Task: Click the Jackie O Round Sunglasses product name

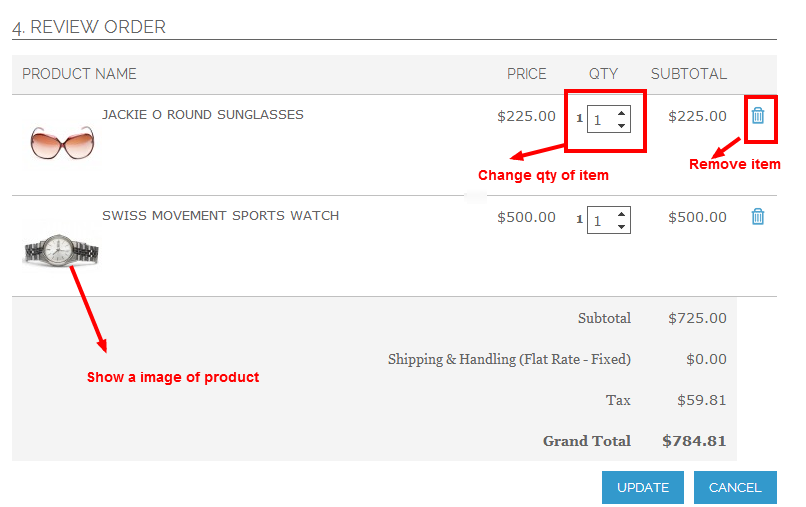Action: pos(202,115)
